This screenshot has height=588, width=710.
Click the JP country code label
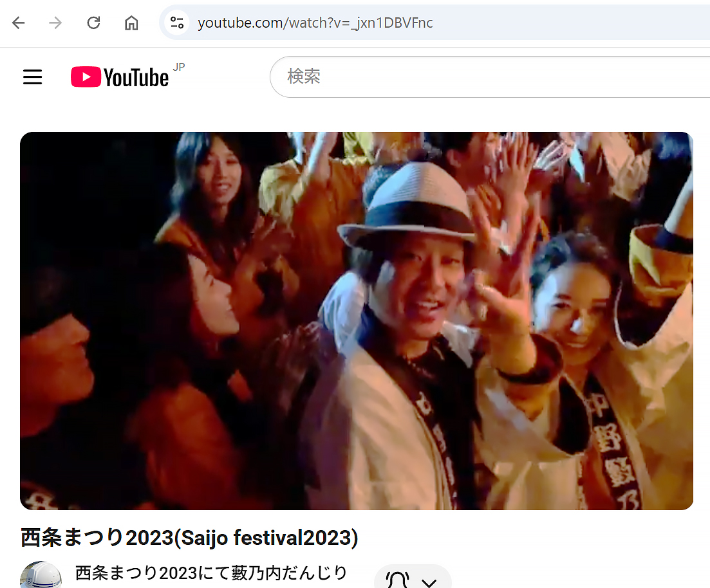pyautogui.click(x=178, y=67)
